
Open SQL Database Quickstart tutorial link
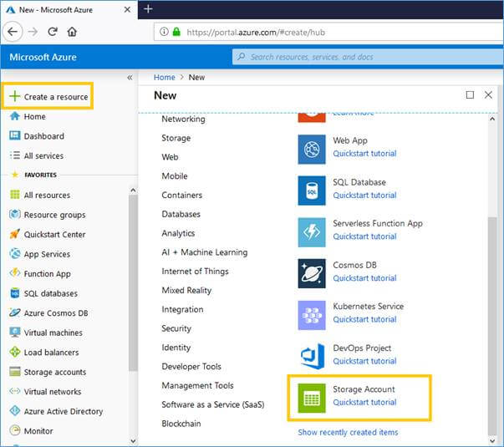coord(364,196)
